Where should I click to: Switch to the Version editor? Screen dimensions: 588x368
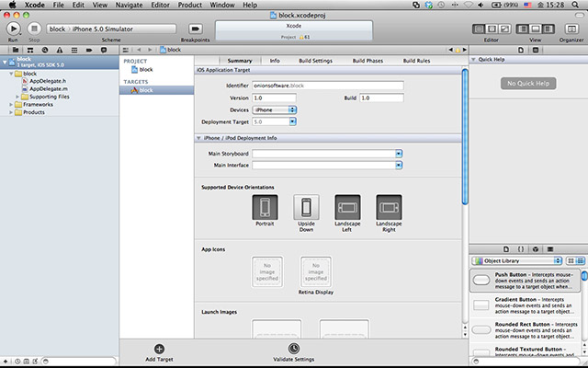(x=504, y=29)
